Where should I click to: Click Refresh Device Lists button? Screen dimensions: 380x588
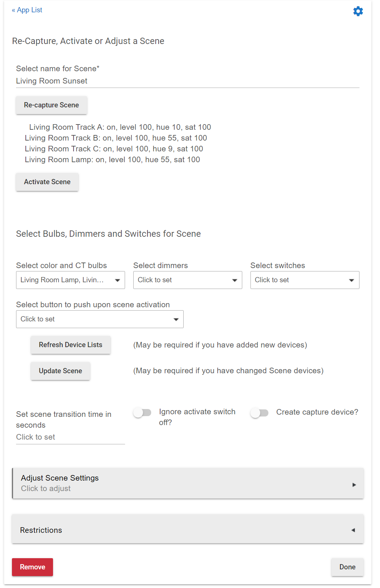pyautogui.click(x=71, y=345)
